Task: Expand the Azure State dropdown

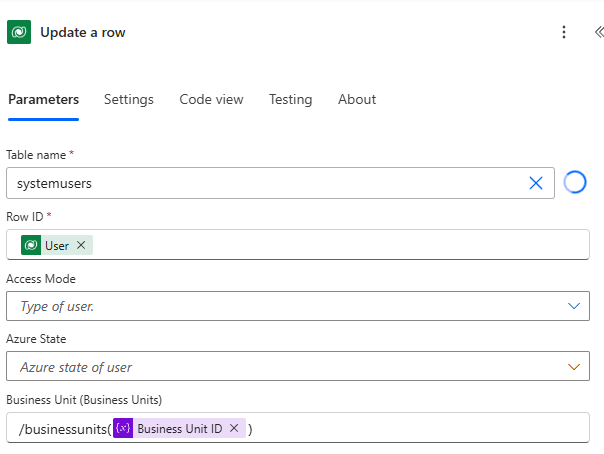Action: click(574, 367)
